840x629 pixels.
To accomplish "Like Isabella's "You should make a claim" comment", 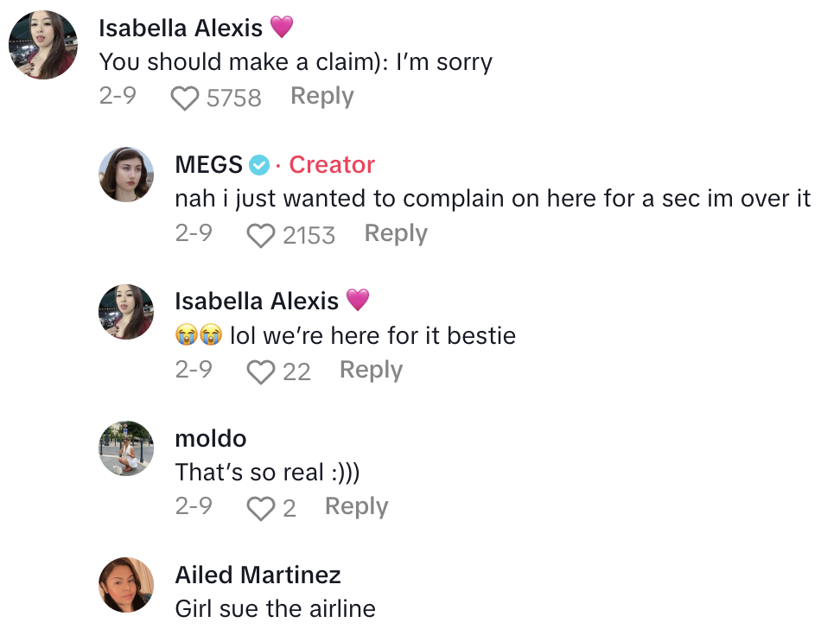I will pyautogui.click(x=184, y=98).
